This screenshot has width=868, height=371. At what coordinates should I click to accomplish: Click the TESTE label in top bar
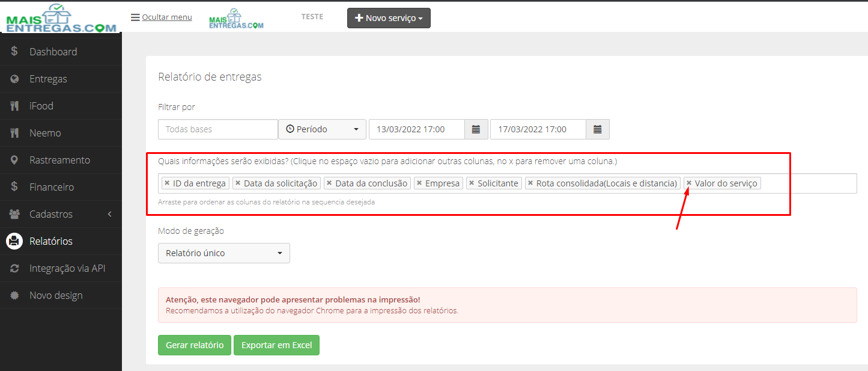click(312, 17)
